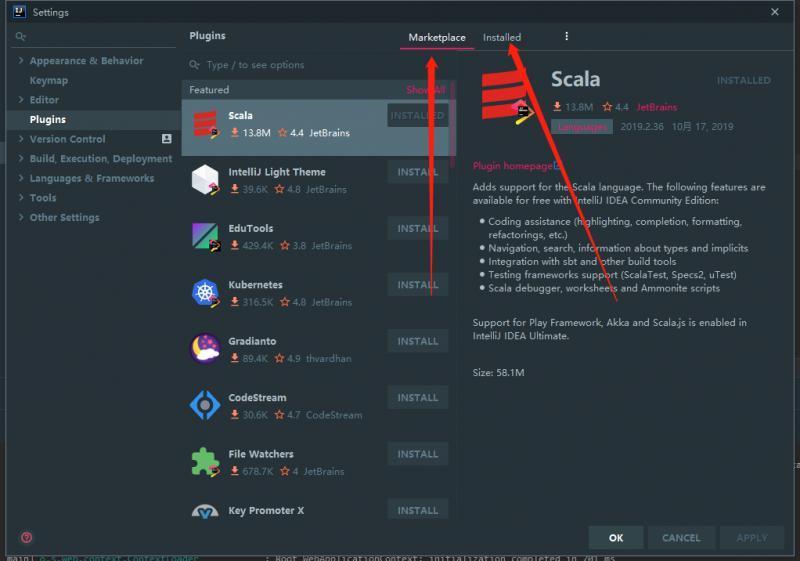Expand Version Control settings
The image size is (800, 561).
click(x=21, y=139)
